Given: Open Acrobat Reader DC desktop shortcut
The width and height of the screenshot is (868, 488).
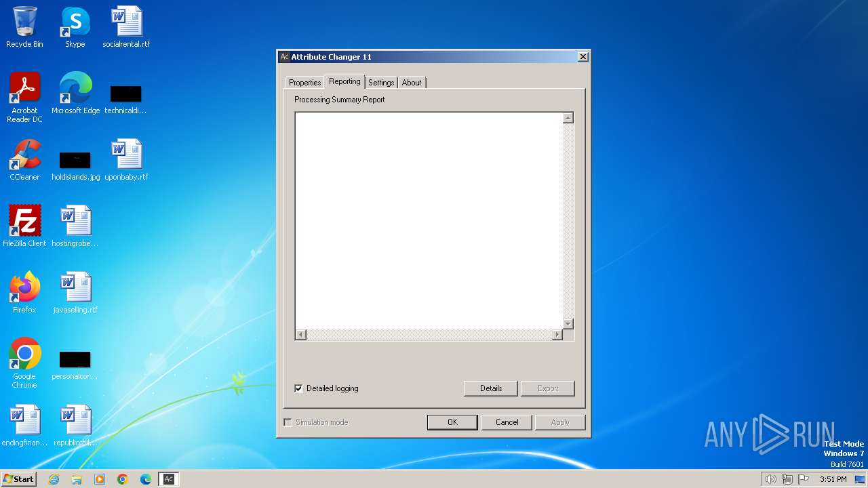Looking at the screenshot, I should [x=24, y=97].
